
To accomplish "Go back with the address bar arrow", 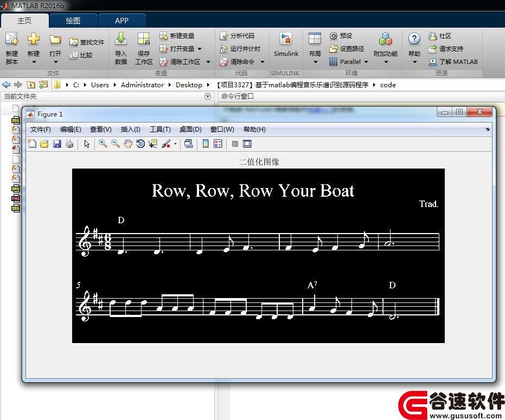I will (x=6, y=85).
